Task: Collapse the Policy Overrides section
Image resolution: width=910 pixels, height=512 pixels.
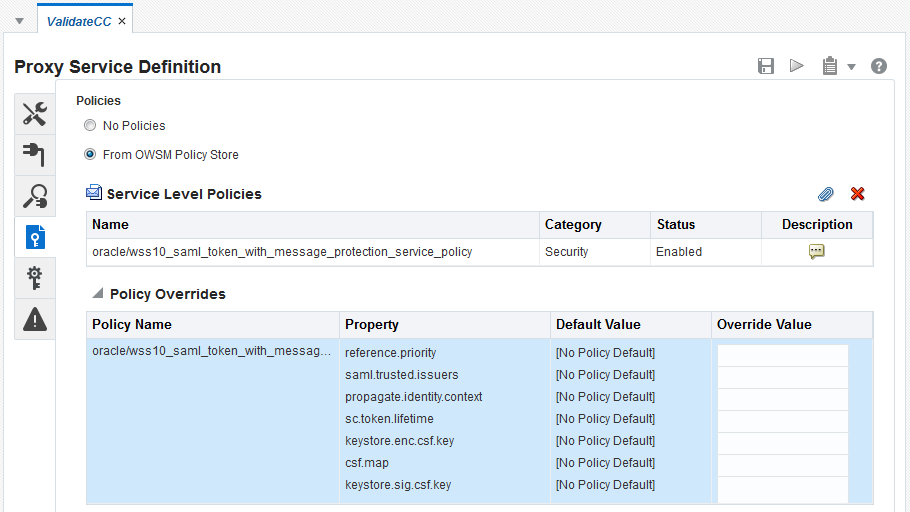Action: coord(98,293)
